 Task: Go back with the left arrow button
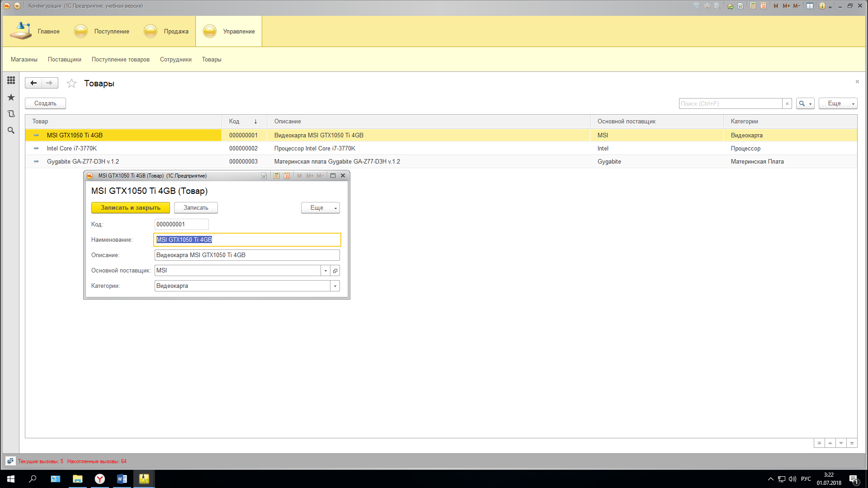click(33, 83)
